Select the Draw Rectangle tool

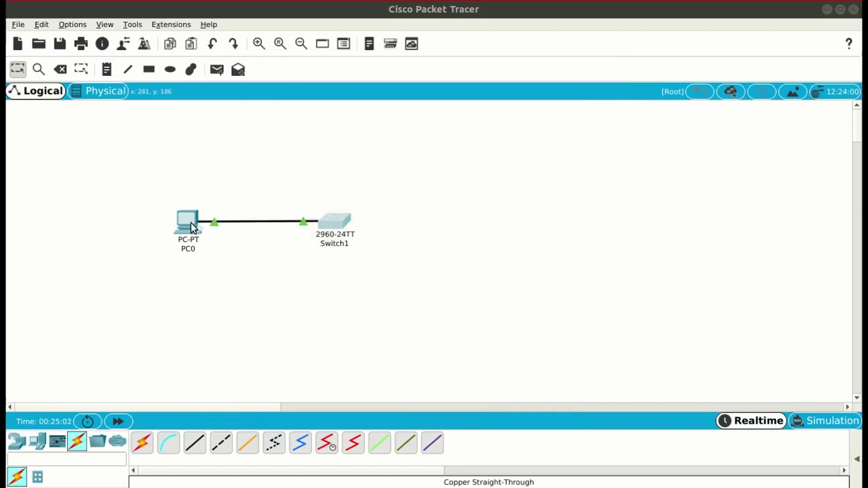pyautogui.click(x=149, y=69)
